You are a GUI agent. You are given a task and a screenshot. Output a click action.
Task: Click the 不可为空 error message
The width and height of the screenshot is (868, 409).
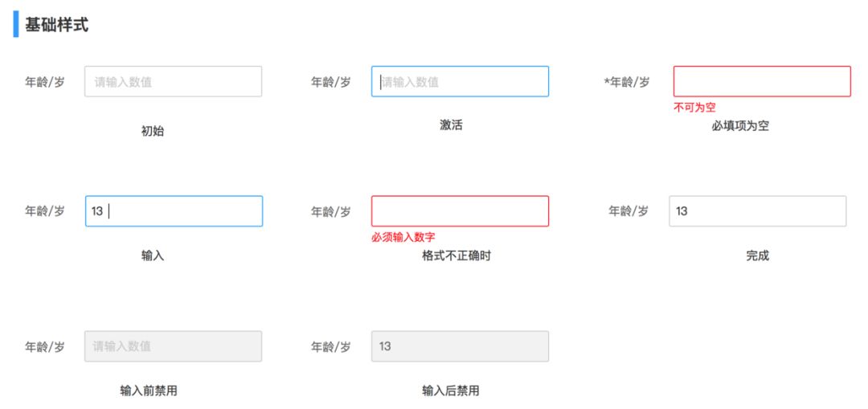694,108
